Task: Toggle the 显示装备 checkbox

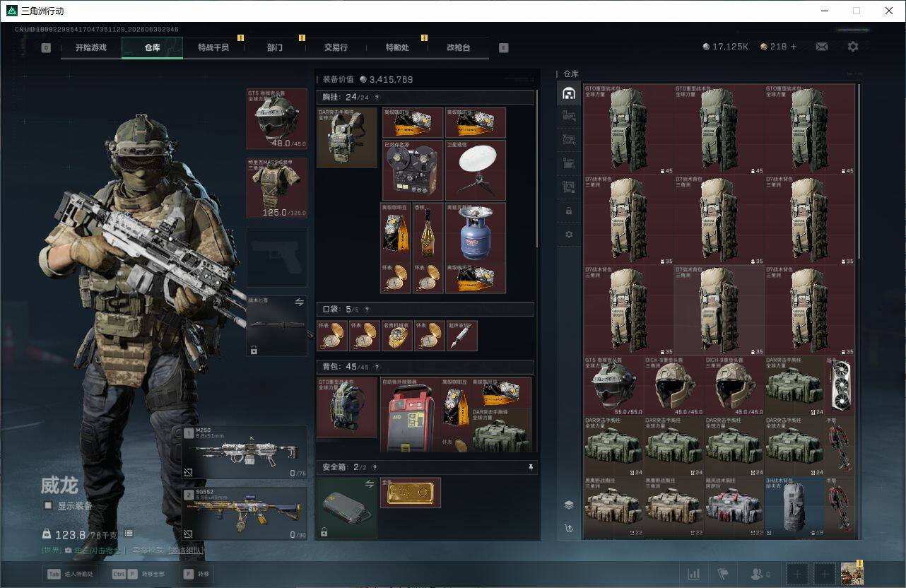Action: [48, 505]
